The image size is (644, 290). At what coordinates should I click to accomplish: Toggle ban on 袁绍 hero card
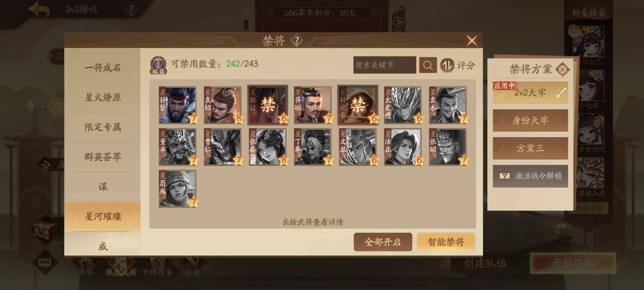pyautogui.click(x=222, y=105)
